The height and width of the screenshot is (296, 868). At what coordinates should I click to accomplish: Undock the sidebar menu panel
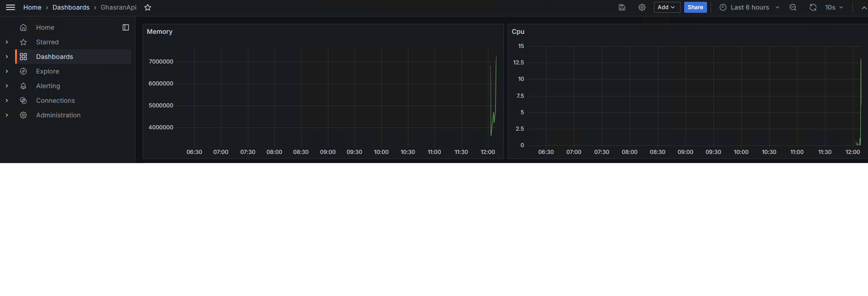coord(126,27)
